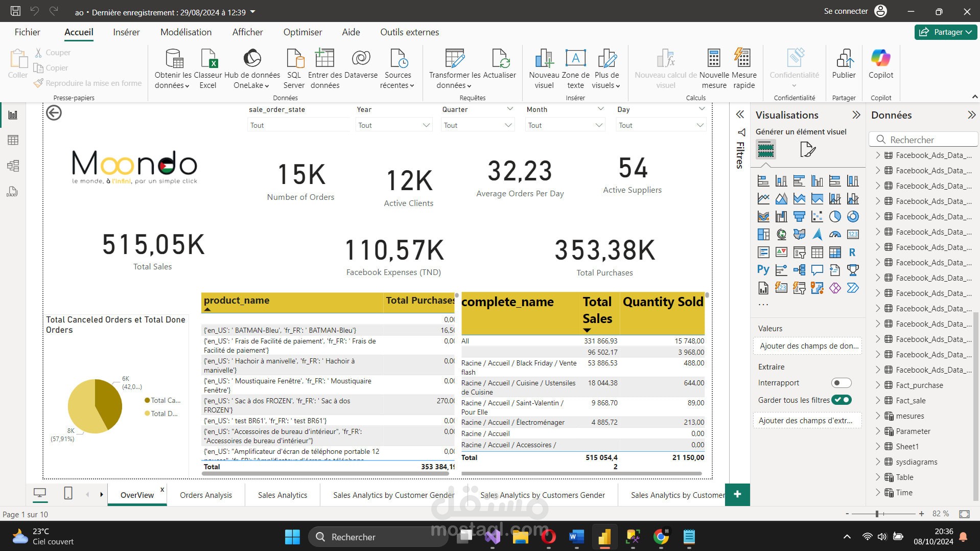The height and width of the screenshot is (551, 980).
Task: Insert a Zone de texte
Action: [575, 68]
